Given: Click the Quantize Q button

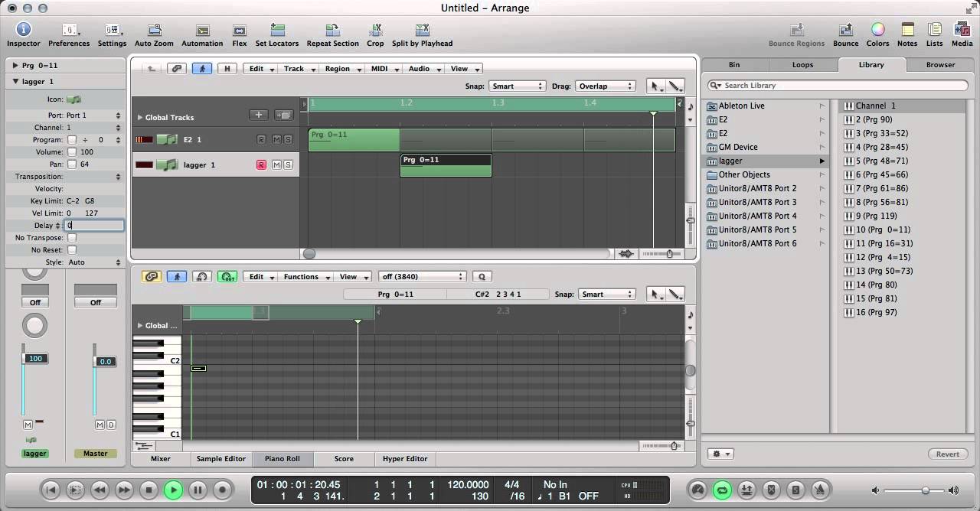Looking at the screenshot, I should point(482,277).
